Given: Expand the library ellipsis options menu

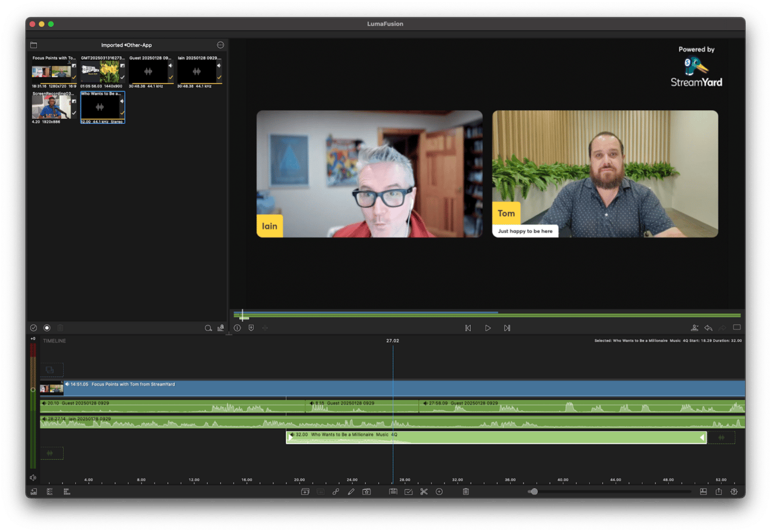Looking at the screenshot, I should pos(220,45).
